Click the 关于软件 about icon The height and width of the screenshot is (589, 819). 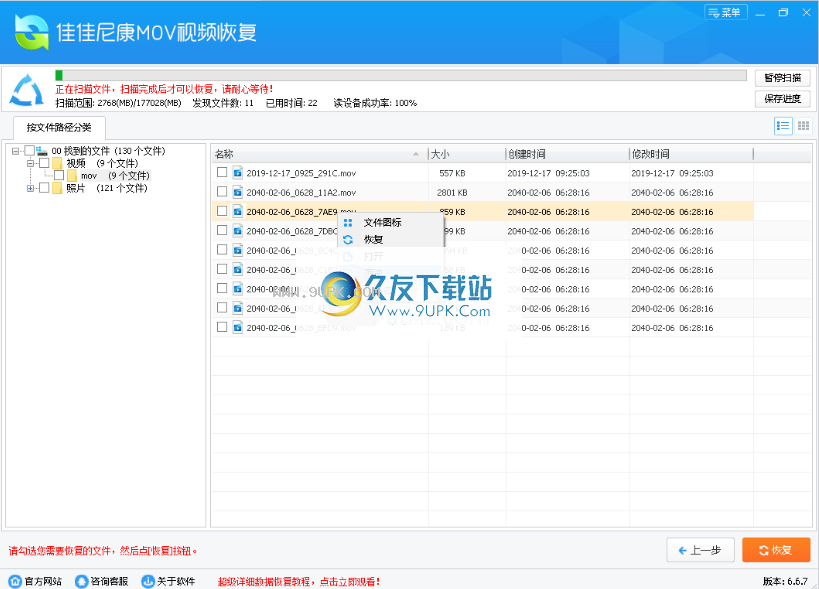click(148, 581)
